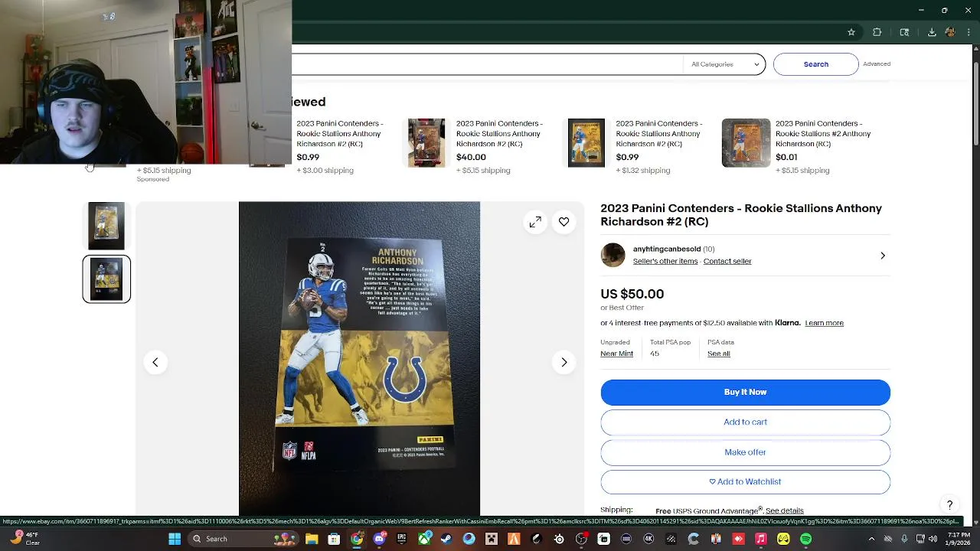The width and height of the screenshot is (980, 551).
Task: Click Add to cart button
Action: tap(745, 422)
